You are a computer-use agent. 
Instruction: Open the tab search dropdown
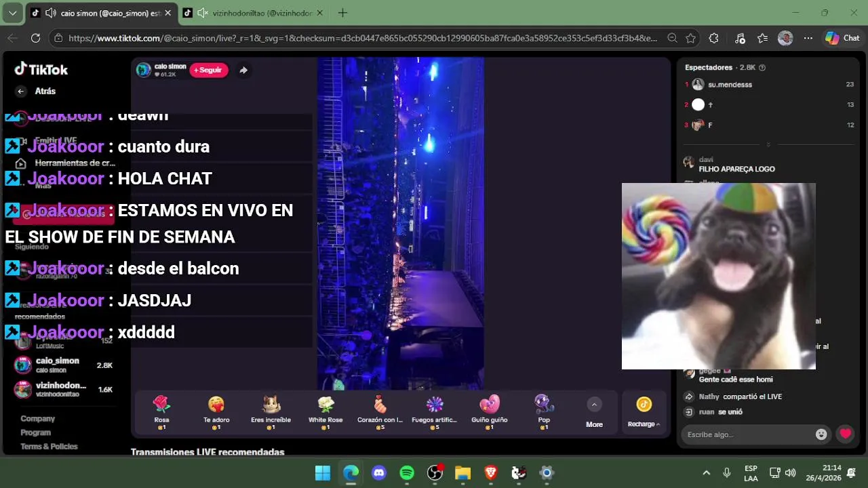tap(12, 13)
